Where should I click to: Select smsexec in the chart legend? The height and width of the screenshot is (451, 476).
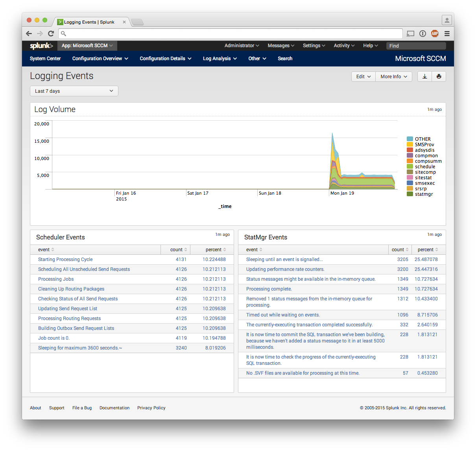(x=425, y=183)
